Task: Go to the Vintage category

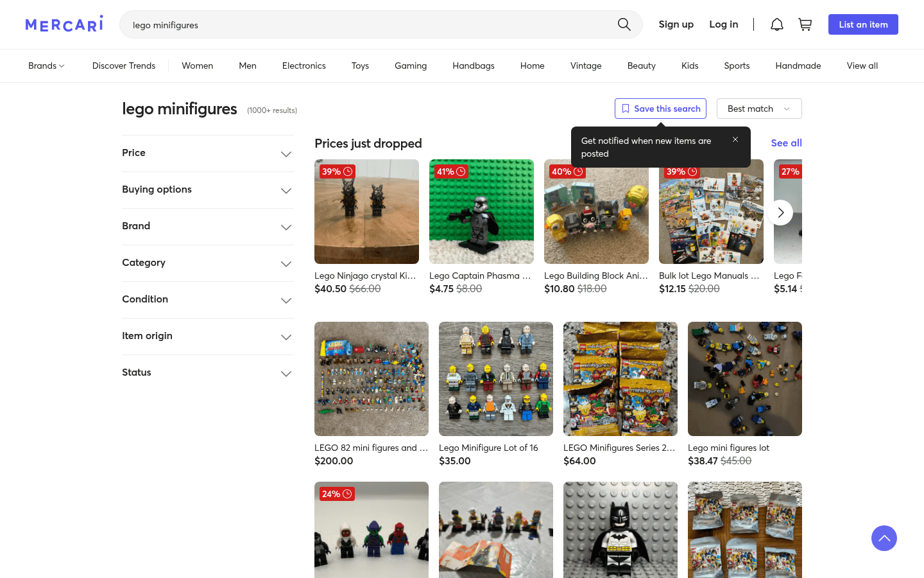Action: pyautogui.click(x=586, y=66)
